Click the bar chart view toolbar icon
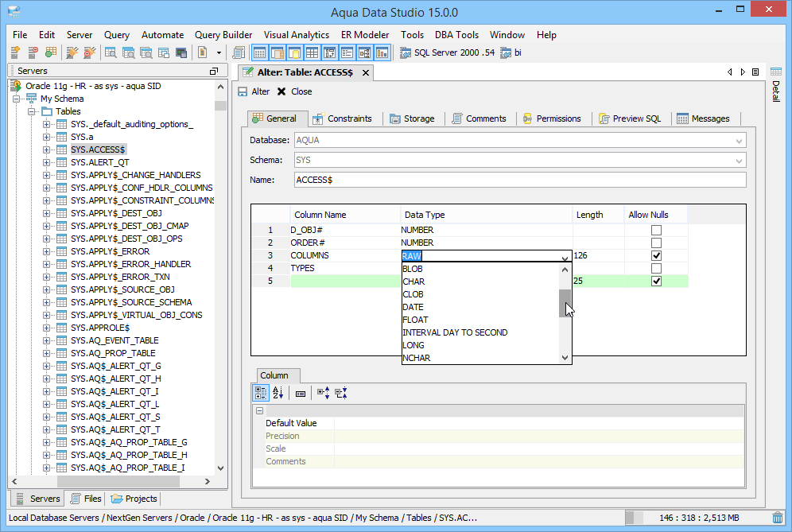The image size is (792, 532). click(x=382, y=52)
